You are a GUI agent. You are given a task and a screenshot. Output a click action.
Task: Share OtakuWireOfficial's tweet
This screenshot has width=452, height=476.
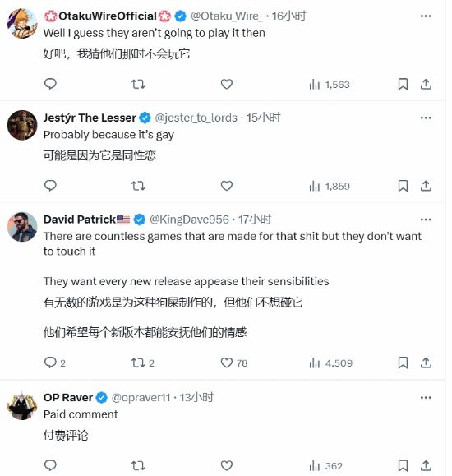coord(426,84)
